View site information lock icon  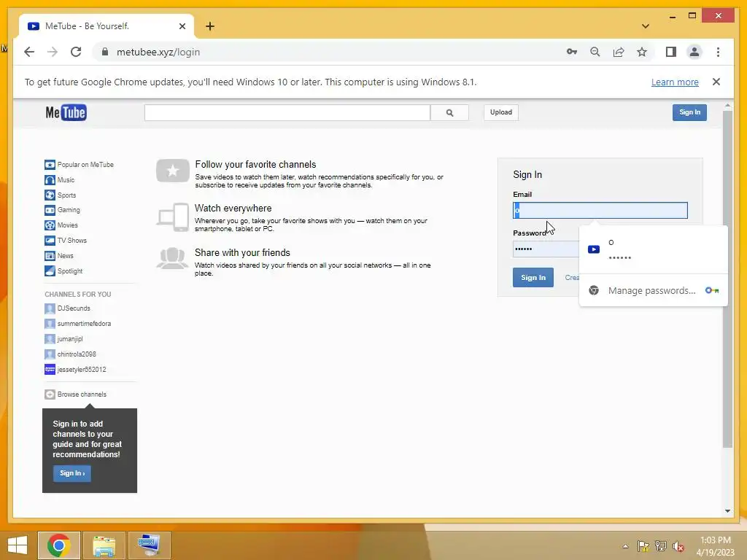(105, 52)
